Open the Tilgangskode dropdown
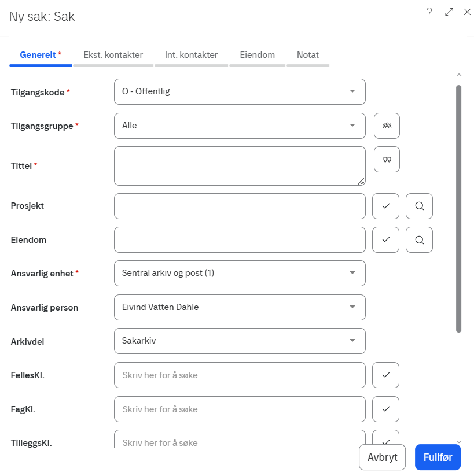474x476 pixels. pyautogui.click(x=240, y=91)
